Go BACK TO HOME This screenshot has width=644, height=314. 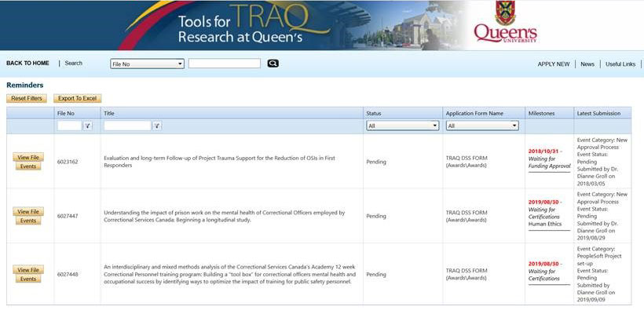pos(27,64)
